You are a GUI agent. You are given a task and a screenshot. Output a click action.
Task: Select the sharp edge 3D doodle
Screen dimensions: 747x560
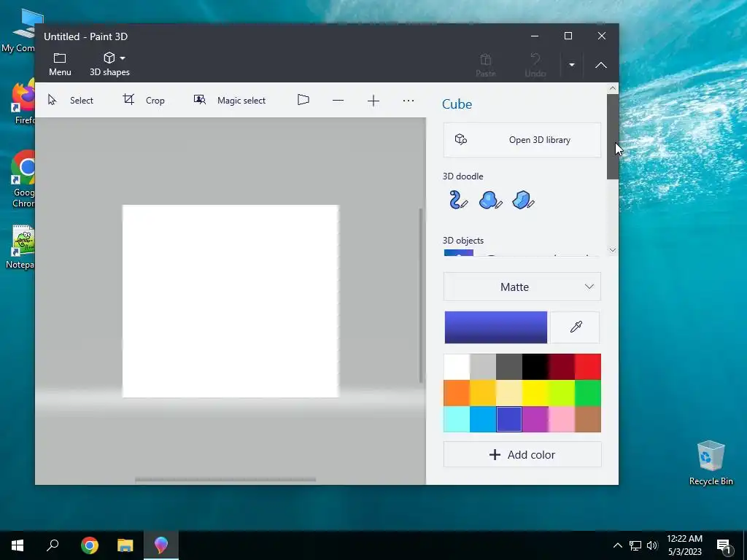pos(523,200)
